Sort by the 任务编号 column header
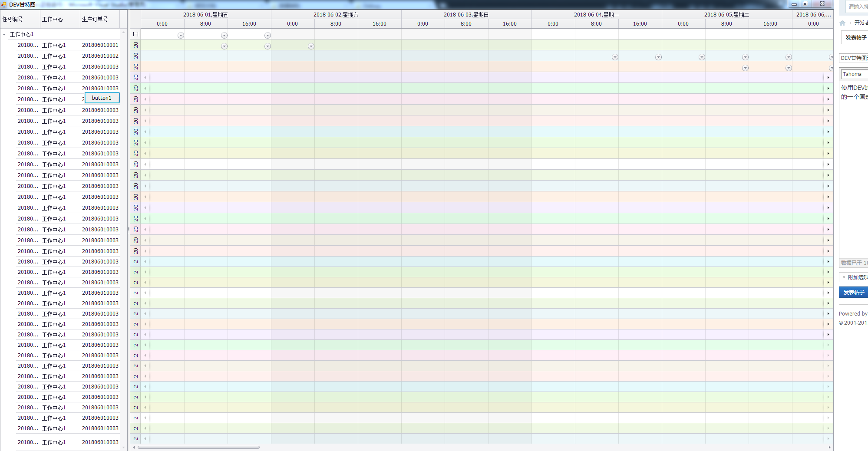 coord(20,19)
